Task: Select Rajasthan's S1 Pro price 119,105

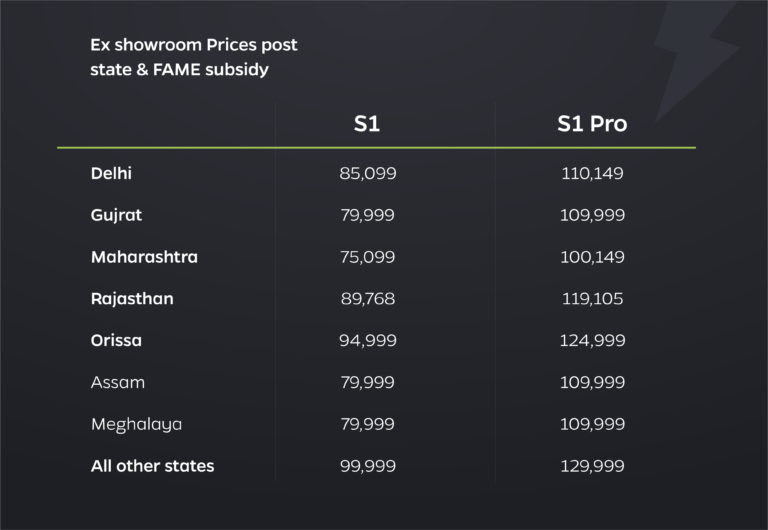Action: pos(592,299)
